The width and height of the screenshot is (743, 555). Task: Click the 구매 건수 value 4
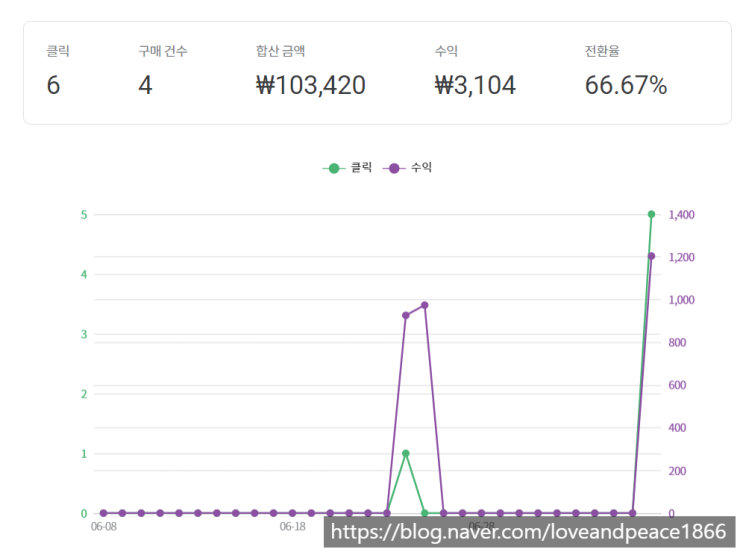pos(145,85)
